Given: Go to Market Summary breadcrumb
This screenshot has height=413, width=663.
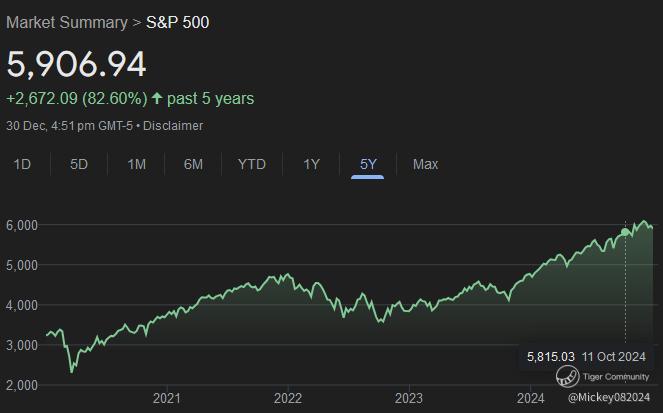Looking at the screenshot, I should click(x=63, y=21).
